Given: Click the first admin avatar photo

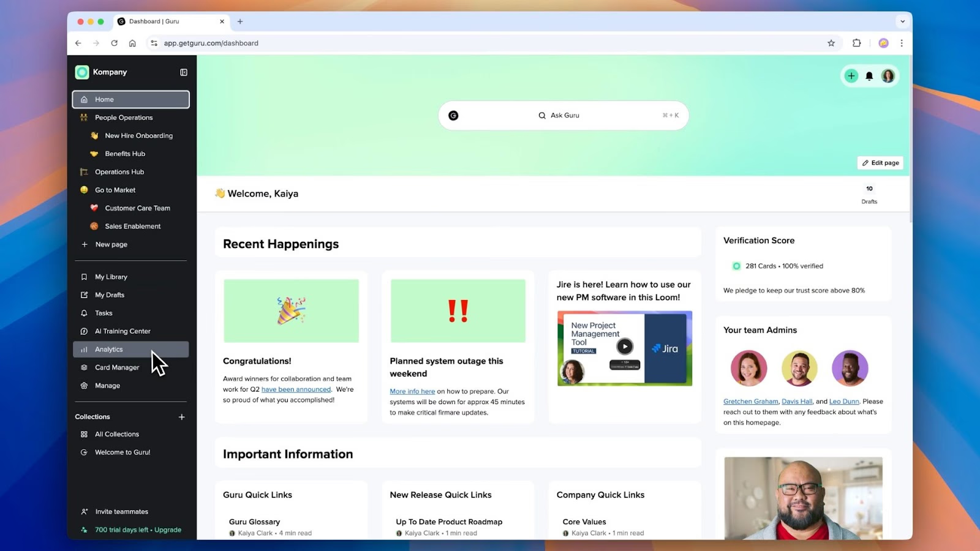Looking at the screenshot, I should pos(748,368).
